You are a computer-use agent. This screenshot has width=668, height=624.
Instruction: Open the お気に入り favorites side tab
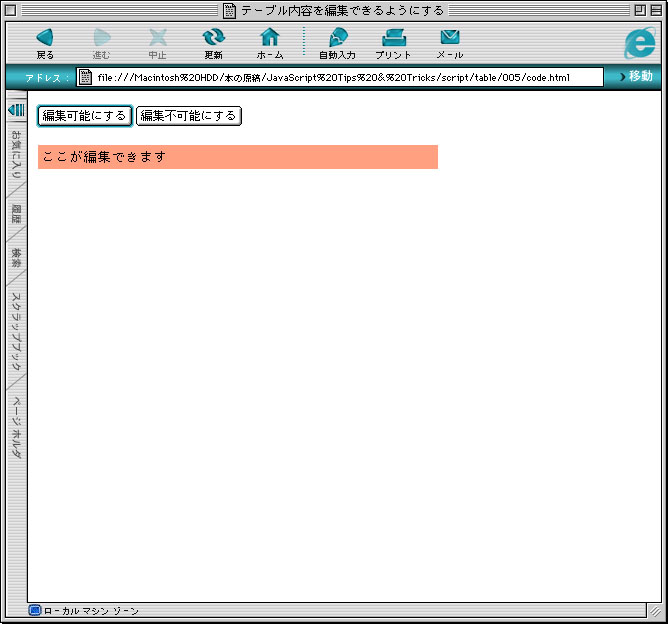click(16, 154)
